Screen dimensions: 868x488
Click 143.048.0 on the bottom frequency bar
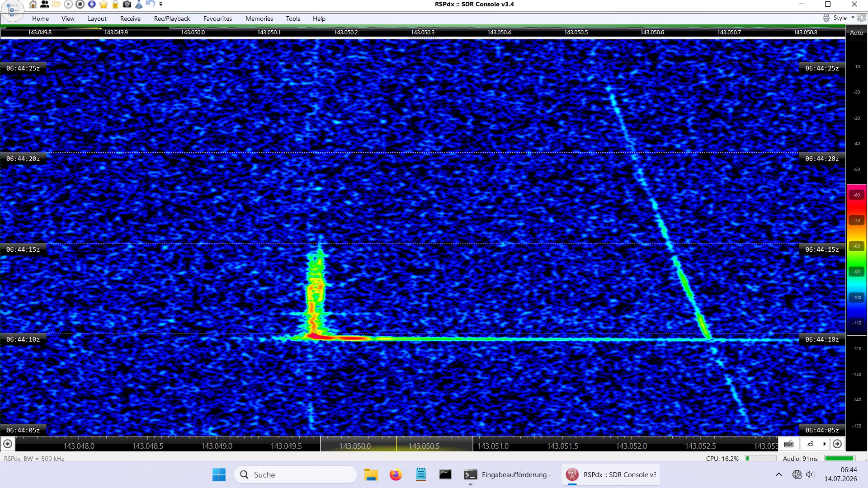point(79,446)
